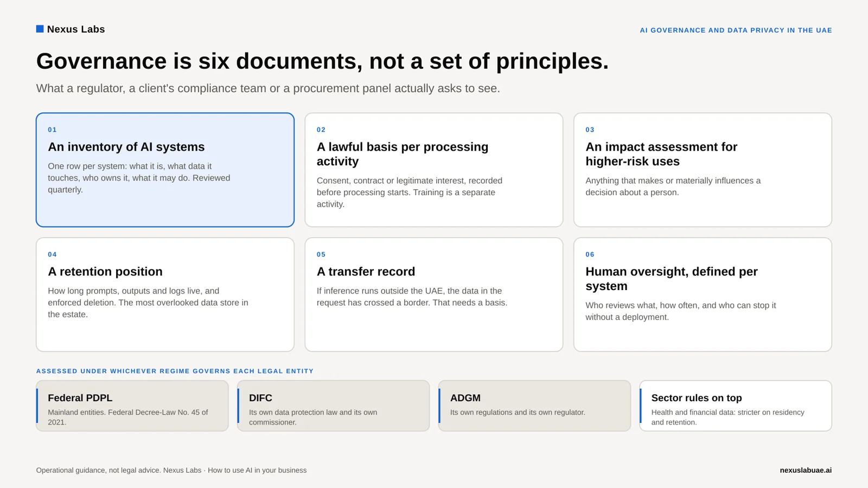Click the footer 'Operational guidance, not legal advice' note
Image resolution: width=868 pixels, height=488 pixels.
[171, 470]
